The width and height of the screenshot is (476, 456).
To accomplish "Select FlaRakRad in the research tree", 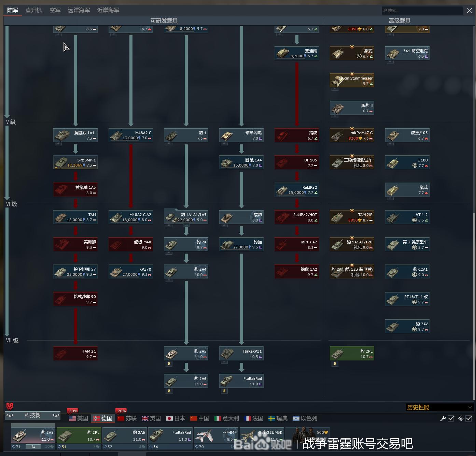I will [x=241, y=381].
